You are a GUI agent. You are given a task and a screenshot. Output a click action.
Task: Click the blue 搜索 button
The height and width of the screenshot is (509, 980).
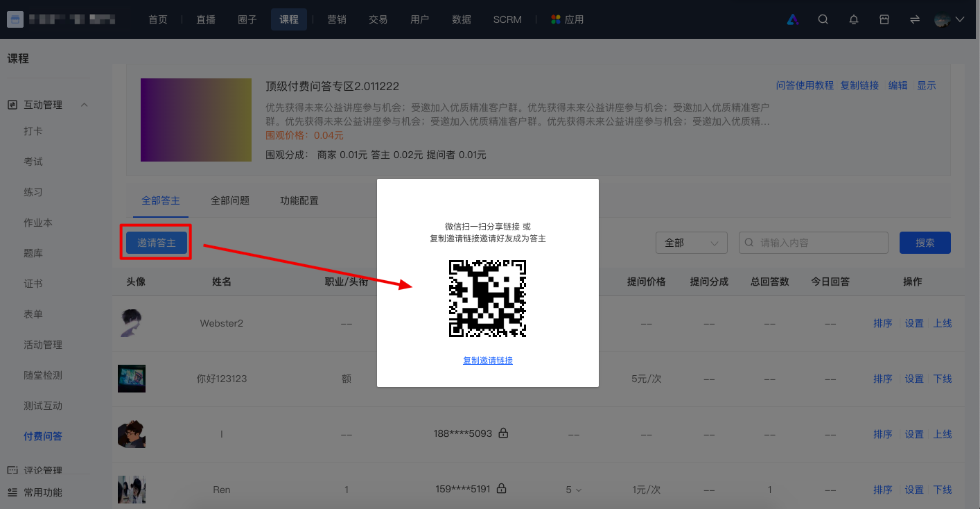coord(925,243)
